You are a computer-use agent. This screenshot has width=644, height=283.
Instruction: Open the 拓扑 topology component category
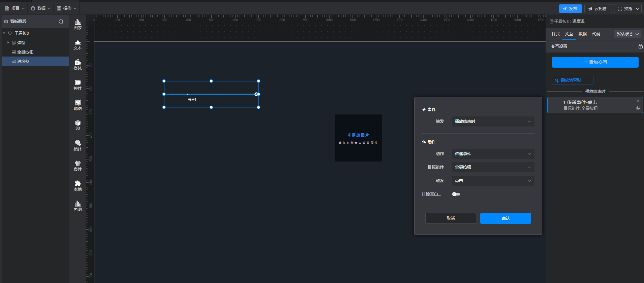tap(78, 145)
